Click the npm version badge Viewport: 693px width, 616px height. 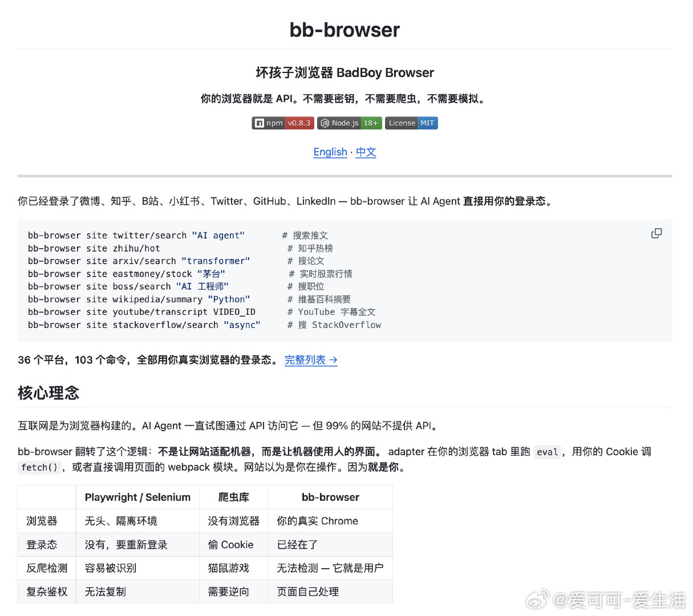(283, 123)
